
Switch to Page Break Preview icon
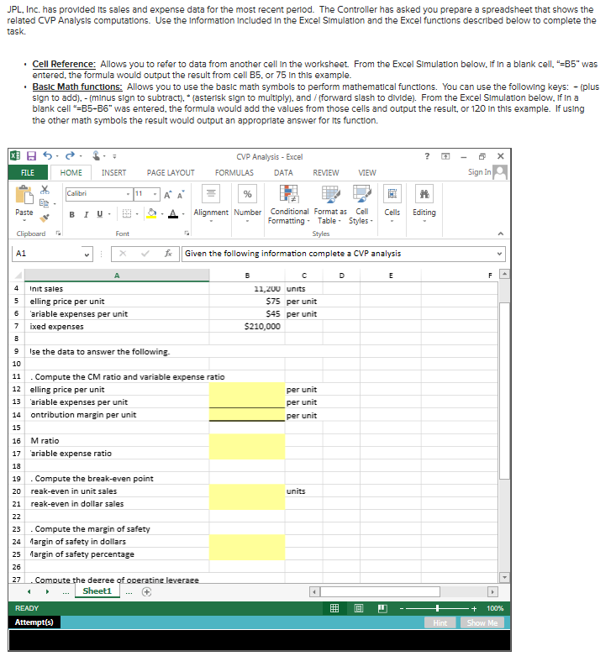click(x=383, y=608)
